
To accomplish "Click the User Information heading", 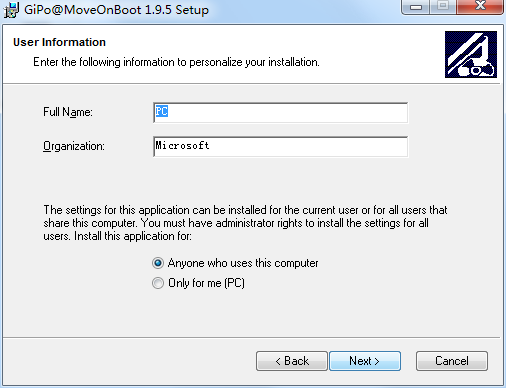I will (x=59, y=42).
